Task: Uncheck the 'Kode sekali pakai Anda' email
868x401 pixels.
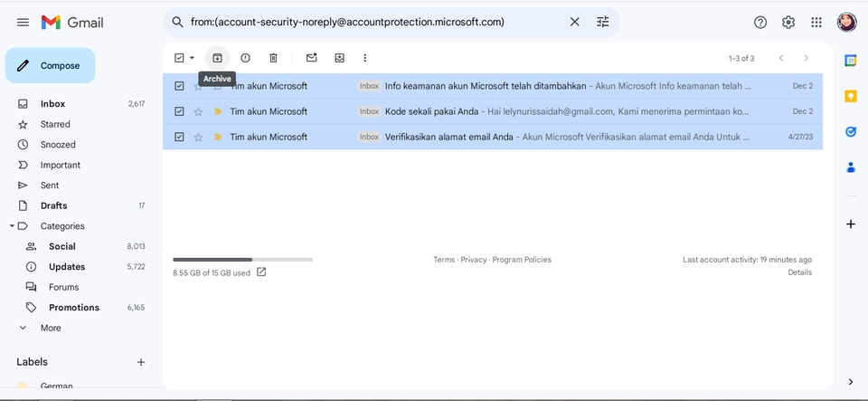Action: click(x=179, y=111)
